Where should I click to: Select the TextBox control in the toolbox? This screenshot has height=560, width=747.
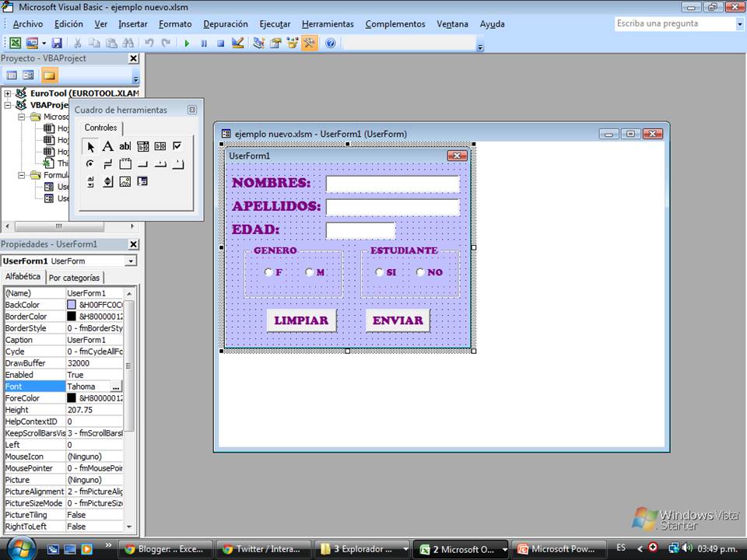124,146
